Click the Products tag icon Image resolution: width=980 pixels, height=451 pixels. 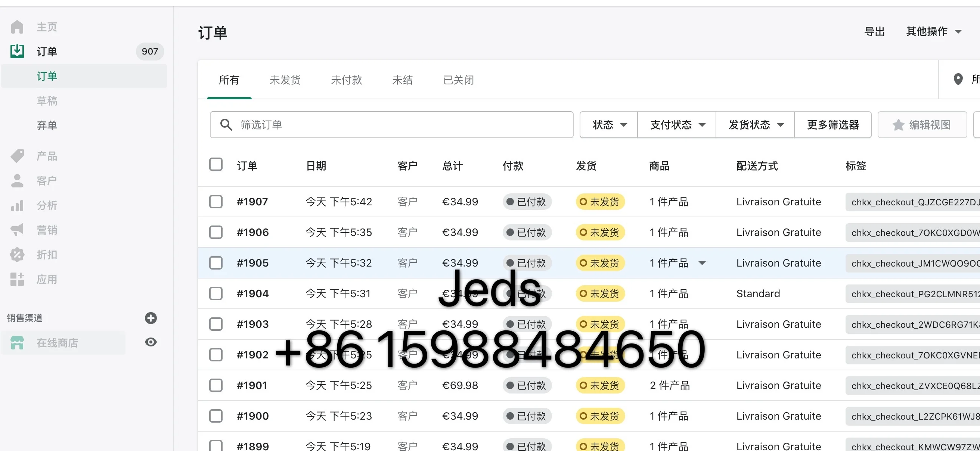[17, 156]
